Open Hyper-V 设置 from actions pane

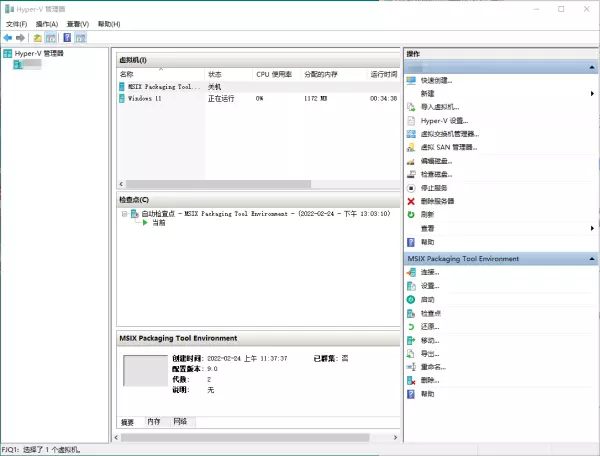[x=444, y=121]
